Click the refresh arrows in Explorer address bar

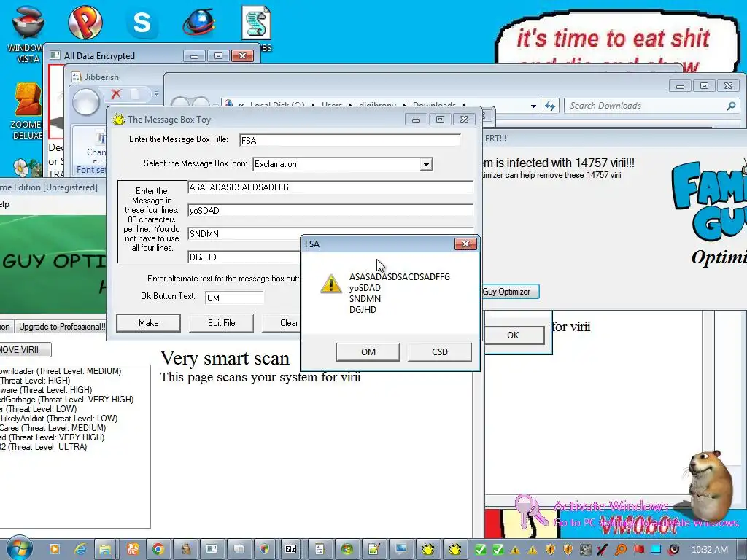tap(550, 106)
